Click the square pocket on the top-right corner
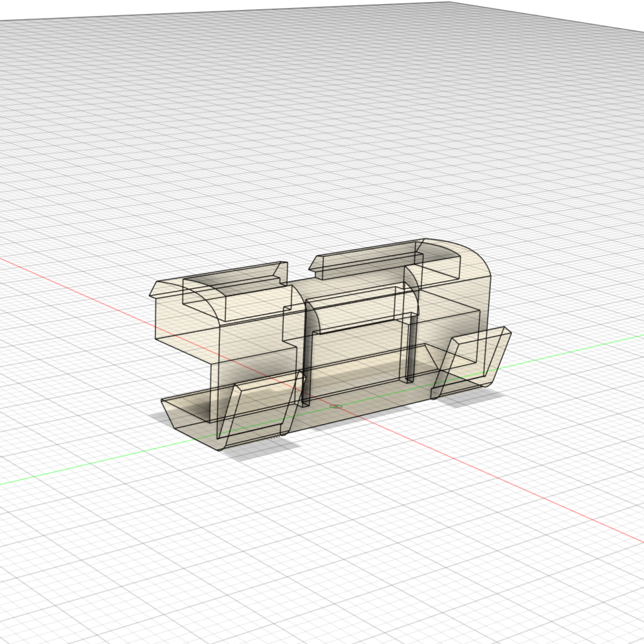The image size is (644, 644). [x=441, y=263]
